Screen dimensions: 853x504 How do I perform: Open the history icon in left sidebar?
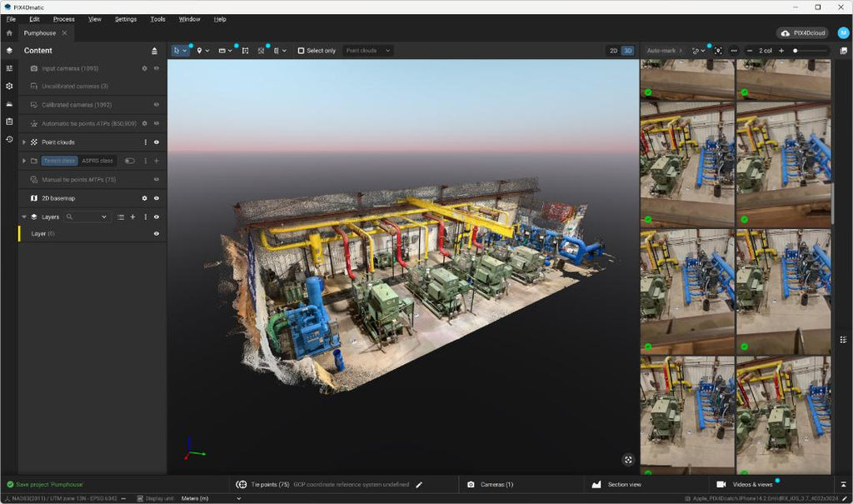[x=9, y=139]
